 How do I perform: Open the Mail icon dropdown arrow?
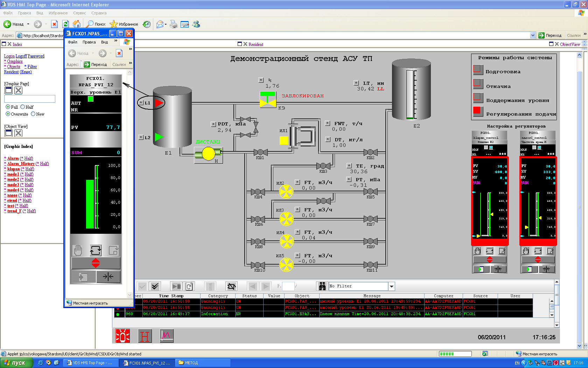point(166,24)
